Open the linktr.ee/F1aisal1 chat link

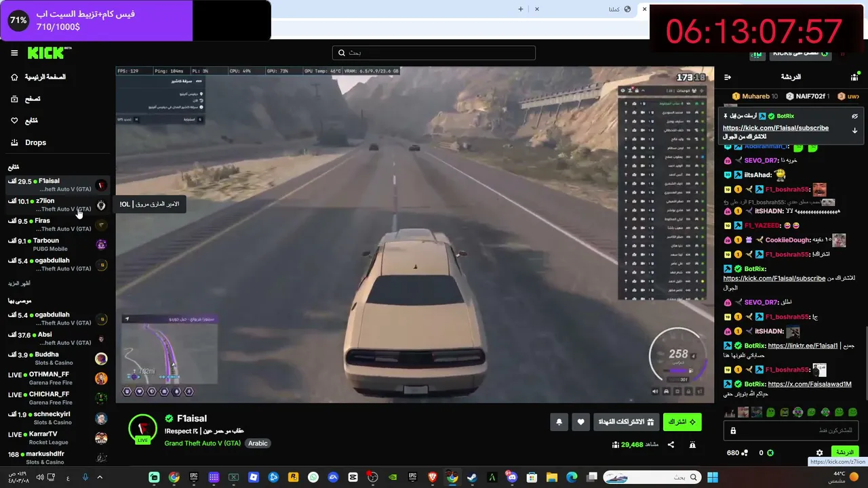(x=803, y=346)
